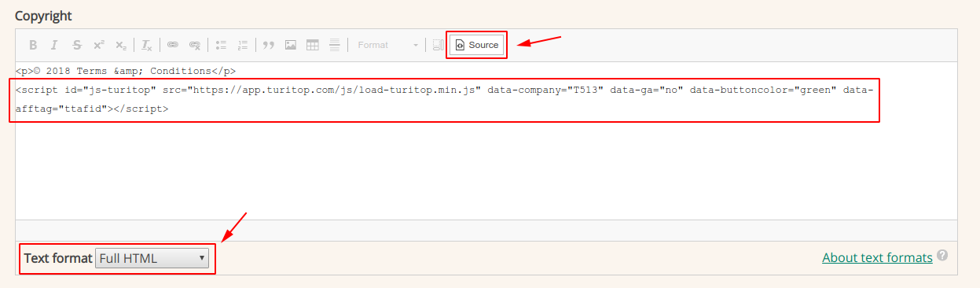The image size is (980, 288).
Task: Click the insert table icon
Action: (313, 45)
